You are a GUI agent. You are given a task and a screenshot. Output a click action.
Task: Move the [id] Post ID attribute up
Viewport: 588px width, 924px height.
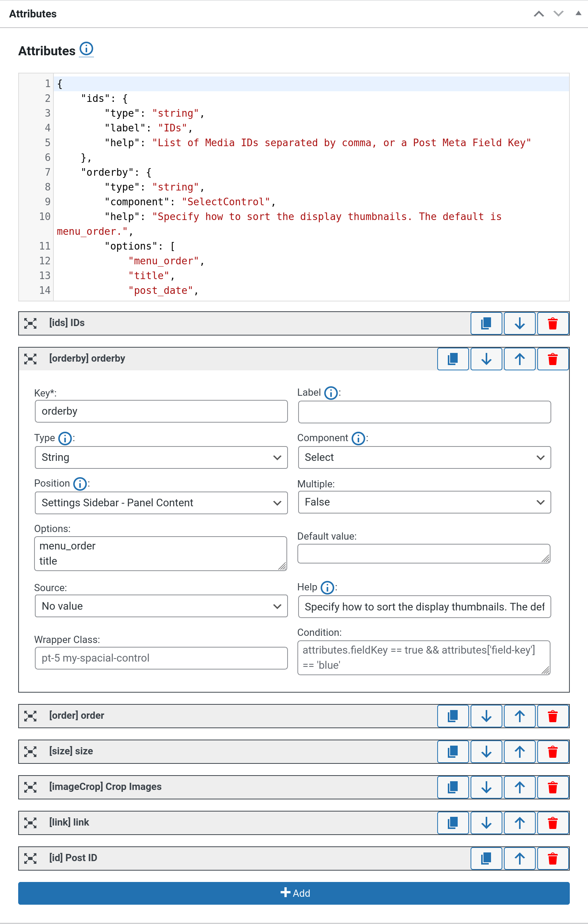tap(520, 858)
